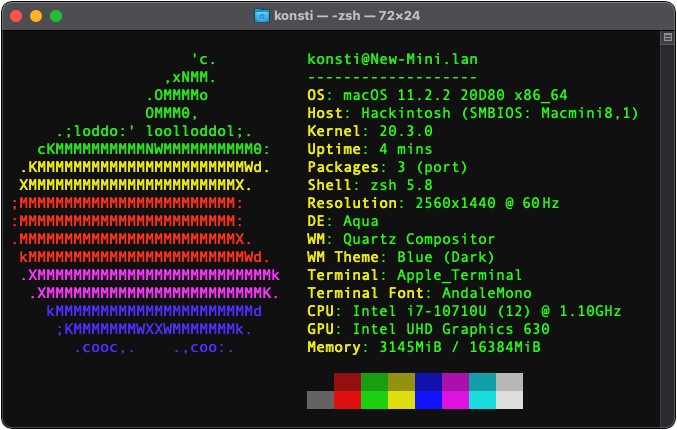The width and height of the screenshot is (677, 430).
Task: Click the Memory value '3145MiB / 16384MiB'
Action: point(460,347)
